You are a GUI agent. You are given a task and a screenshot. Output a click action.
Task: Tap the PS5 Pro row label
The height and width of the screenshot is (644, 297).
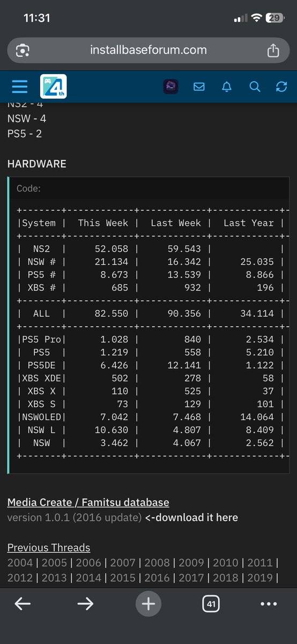41,339
